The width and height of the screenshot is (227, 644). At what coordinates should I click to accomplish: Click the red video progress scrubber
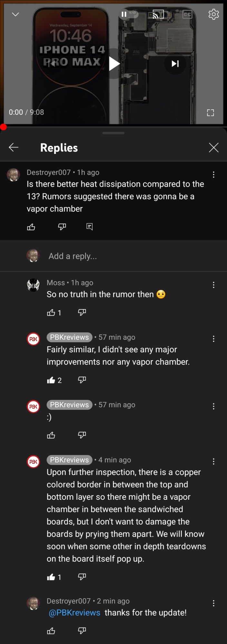point(3,127)
